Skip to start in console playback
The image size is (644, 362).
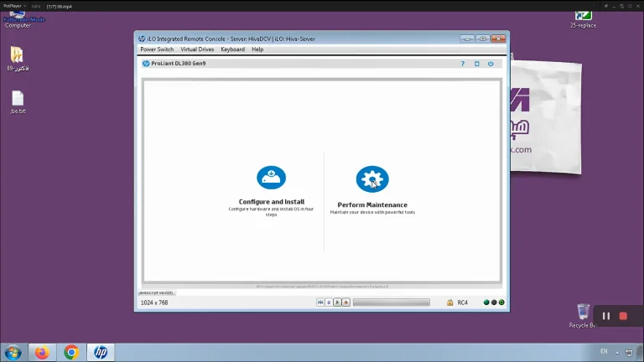[320, 303]
